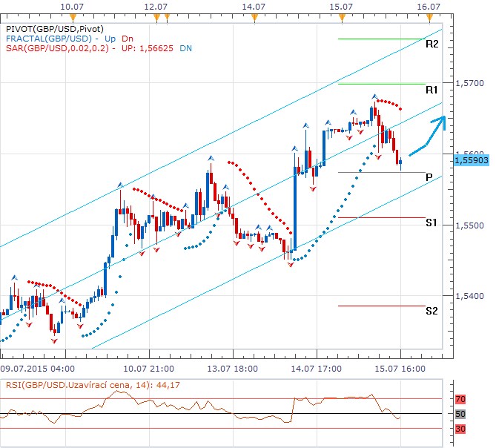Click the blue forecast arrow
Viewport: 496px width, 448px height.
[x=429, y=135]
